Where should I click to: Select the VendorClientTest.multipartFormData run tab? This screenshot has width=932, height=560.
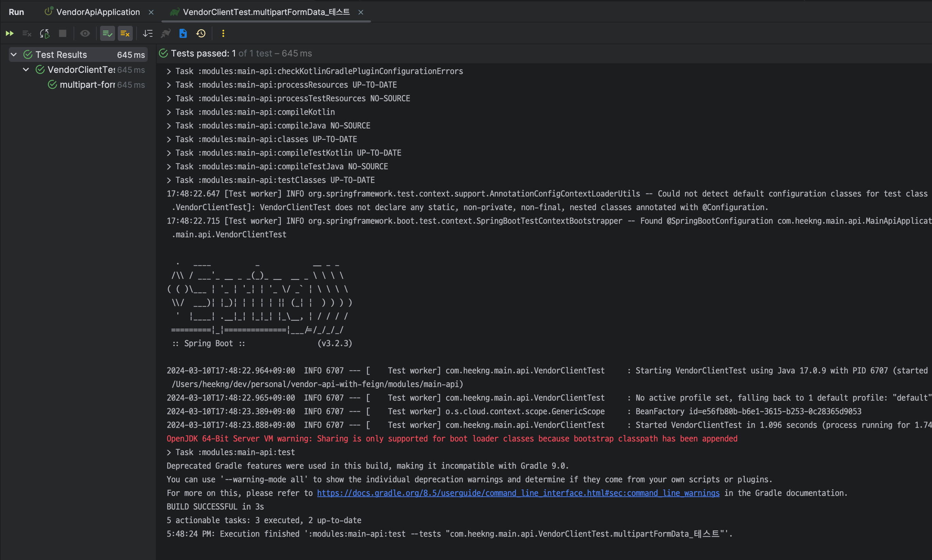coord(266,12)
